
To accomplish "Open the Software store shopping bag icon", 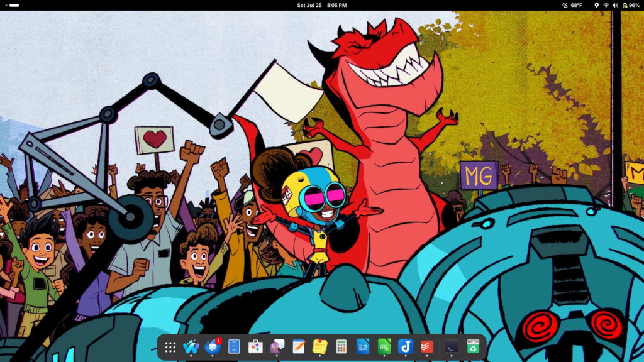I will pos(255,347).
